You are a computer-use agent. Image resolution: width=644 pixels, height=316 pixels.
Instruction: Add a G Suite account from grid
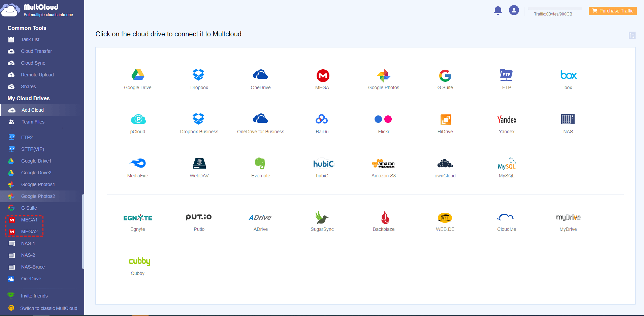pyautogui.click(x=445, y=79)
